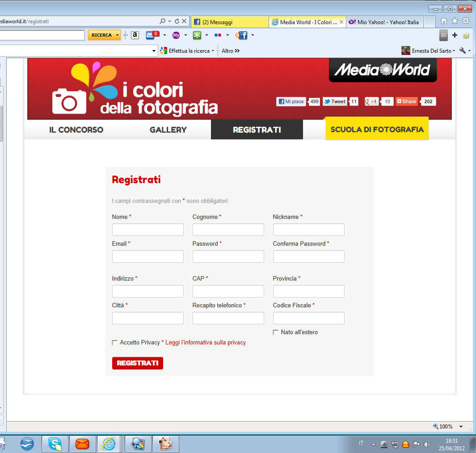The width and height of the screenshot is (476, 453).
Task: Expand the Altro toolbar overflow
Action: coord(231,50)
